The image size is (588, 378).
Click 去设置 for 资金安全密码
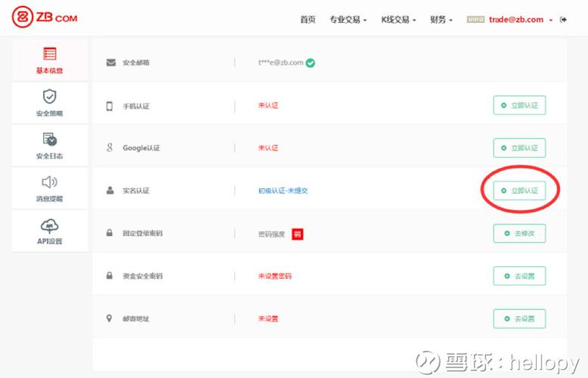click(x=519, y=276)
